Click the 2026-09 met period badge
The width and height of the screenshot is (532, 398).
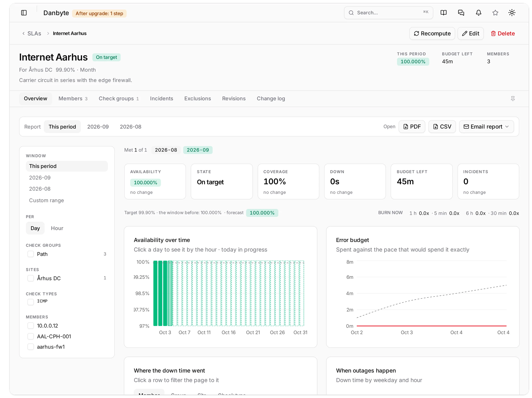click(198, 150)
